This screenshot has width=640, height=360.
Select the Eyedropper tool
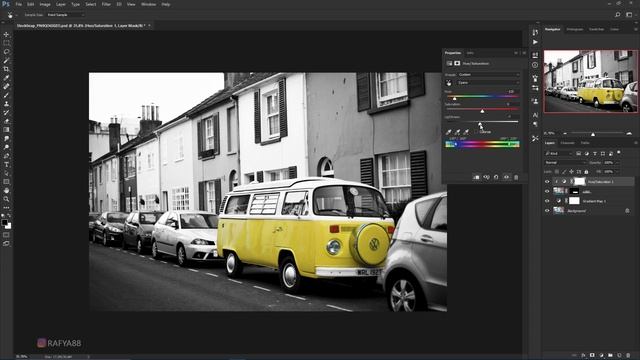(6, 78)
